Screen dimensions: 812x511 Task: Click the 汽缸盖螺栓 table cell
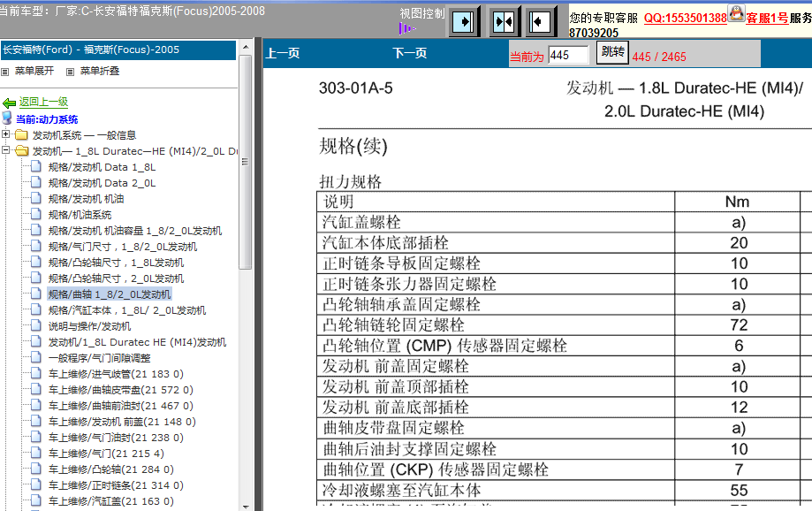(x=496, y=222)
